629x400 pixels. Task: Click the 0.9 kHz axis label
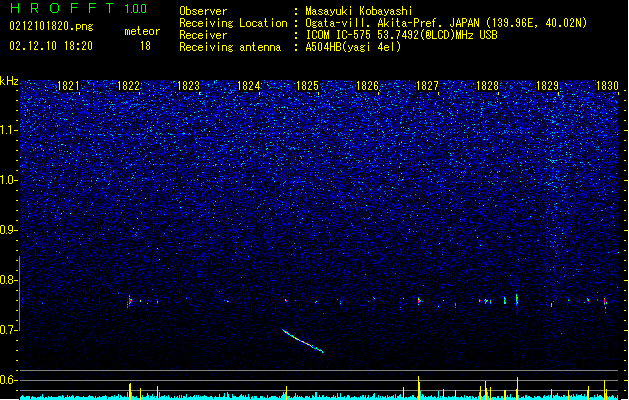(x=8, y=230)
